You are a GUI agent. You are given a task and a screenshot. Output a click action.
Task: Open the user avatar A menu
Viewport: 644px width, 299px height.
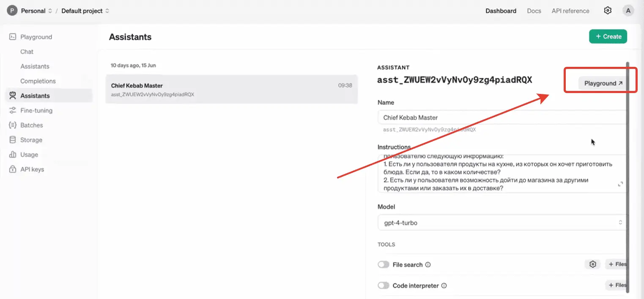pos(628,11)
